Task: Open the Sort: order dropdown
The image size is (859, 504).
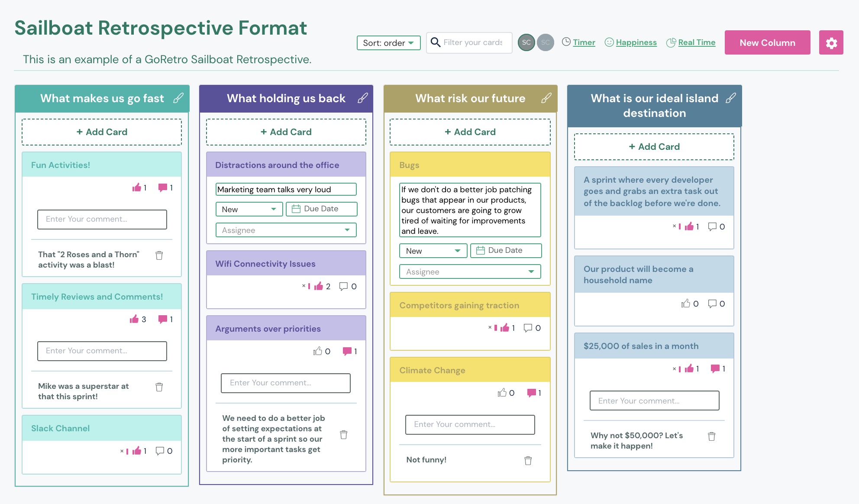Action: (388, 43)
